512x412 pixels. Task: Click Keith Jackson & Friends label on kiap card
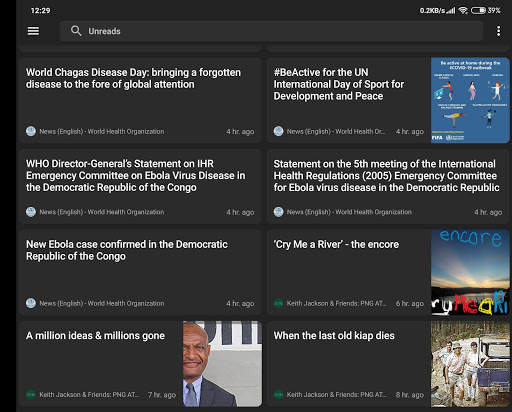tap(337, 395)
